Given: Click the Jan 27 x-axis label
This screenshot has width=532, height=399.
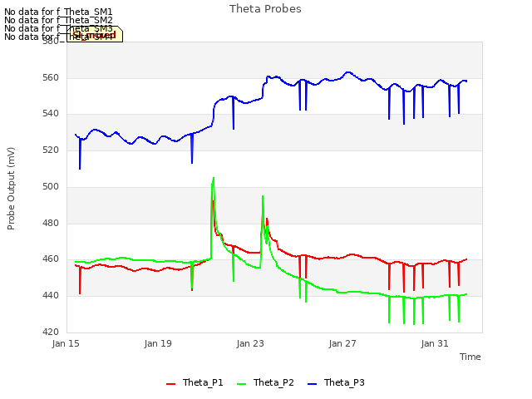Looking at the screenshot, I should click(342, 343).
